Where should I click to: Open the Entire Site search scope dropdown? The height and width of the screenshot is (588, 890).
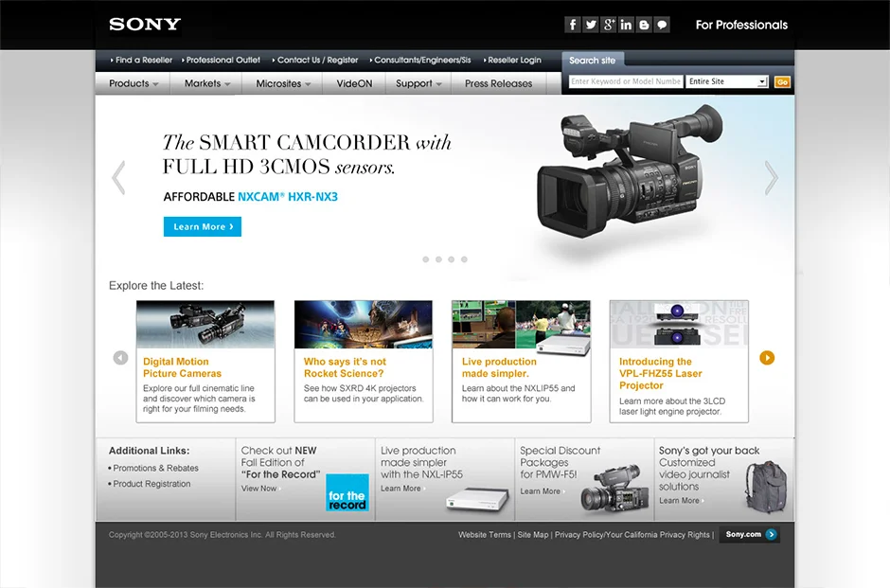click(x=727, y=81)
